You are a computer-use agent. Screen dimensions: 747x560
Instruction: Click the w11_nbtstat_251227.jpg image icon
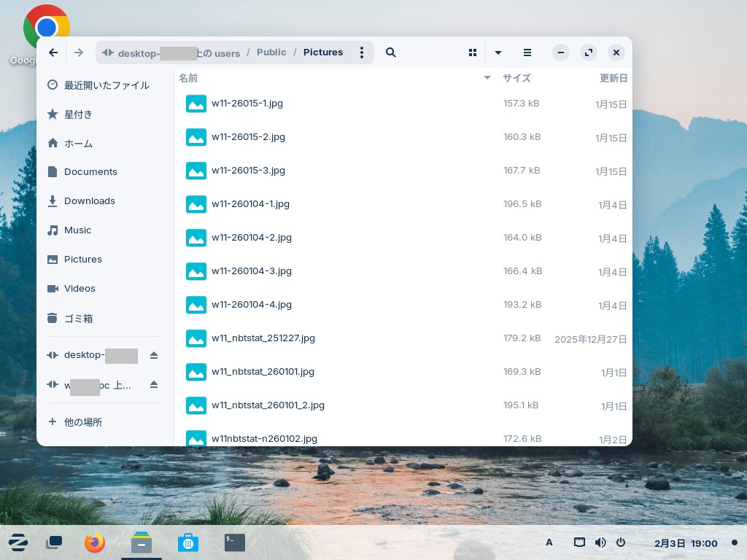point(196,338)
